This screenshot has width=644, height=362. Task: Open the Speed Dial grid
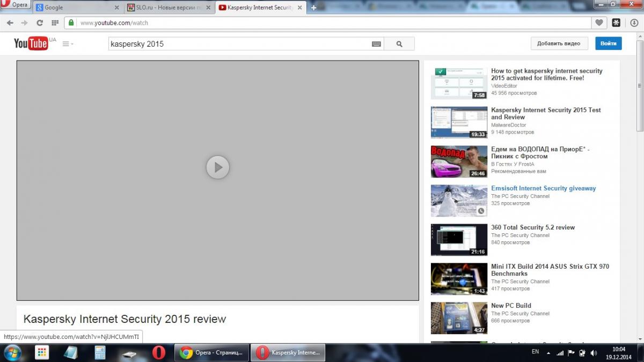pyautogui.click(x=55, y=23)
